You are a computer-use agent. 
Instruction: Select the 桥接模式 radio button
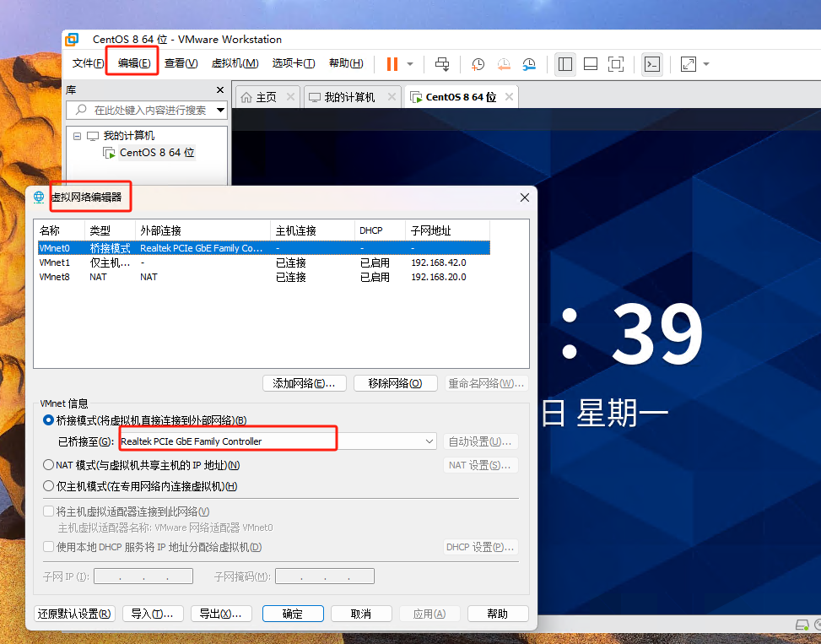pos(48,420)
